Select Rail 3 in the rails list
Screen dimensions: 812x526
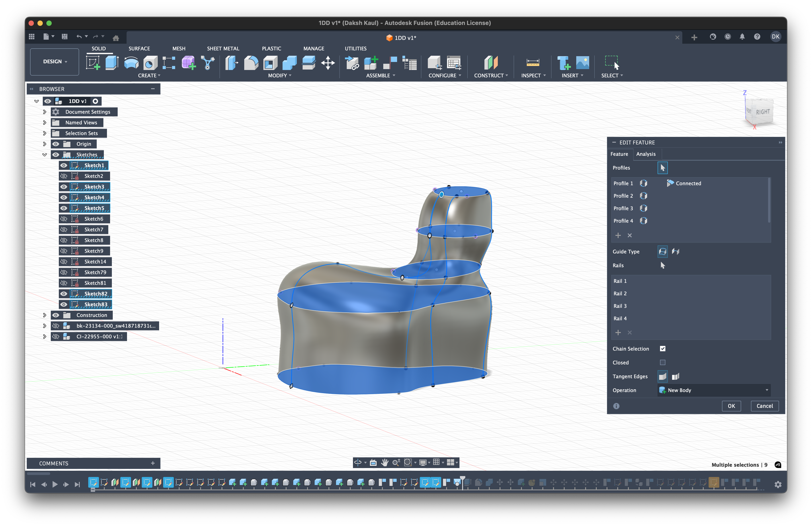pos(620,306)
